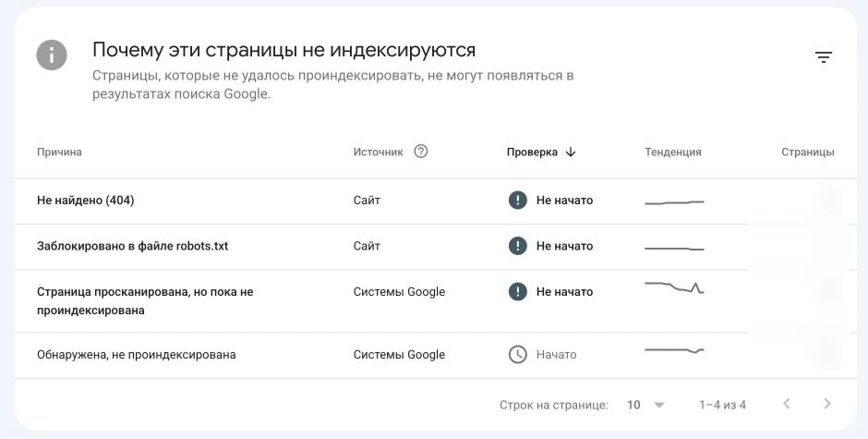Go to the previous page with the left chevron
The image size is (868, 439).
pyautogui.click(x=787, y=404)
